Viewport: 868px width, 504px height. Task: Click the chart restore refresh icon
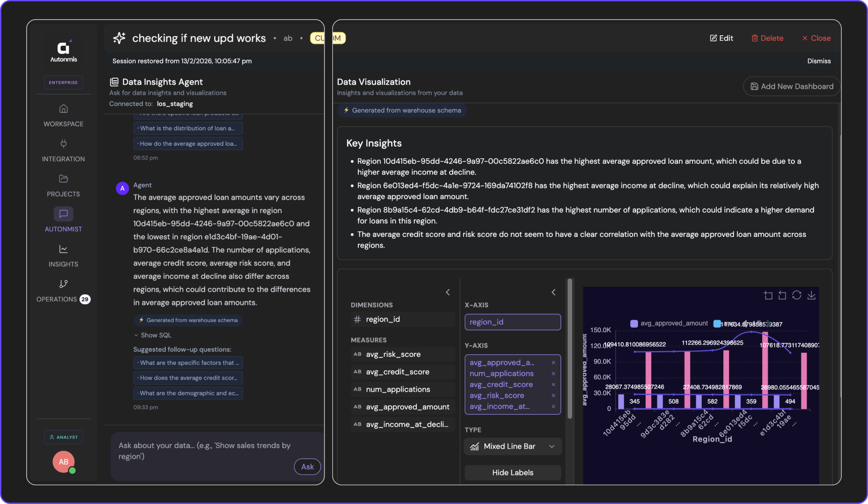click(796, 295)
